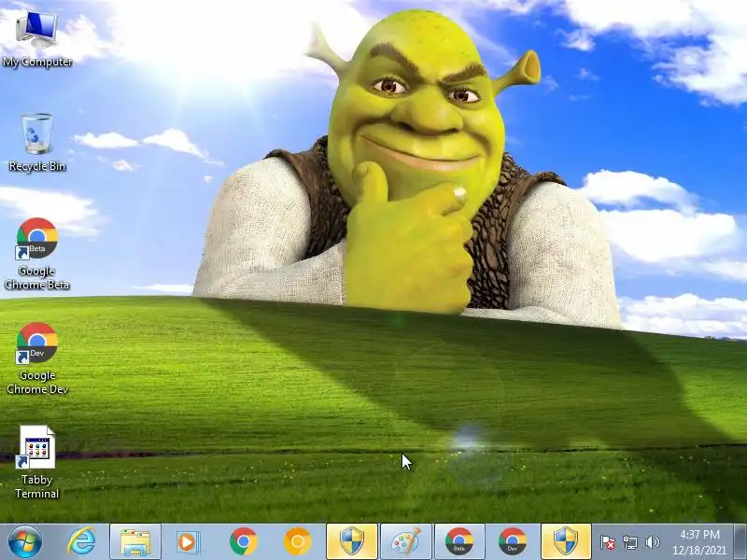Screen dimensions: 747x560
Task: Select the Recycle Bin desktop icon
Action: tap(37, 143)
